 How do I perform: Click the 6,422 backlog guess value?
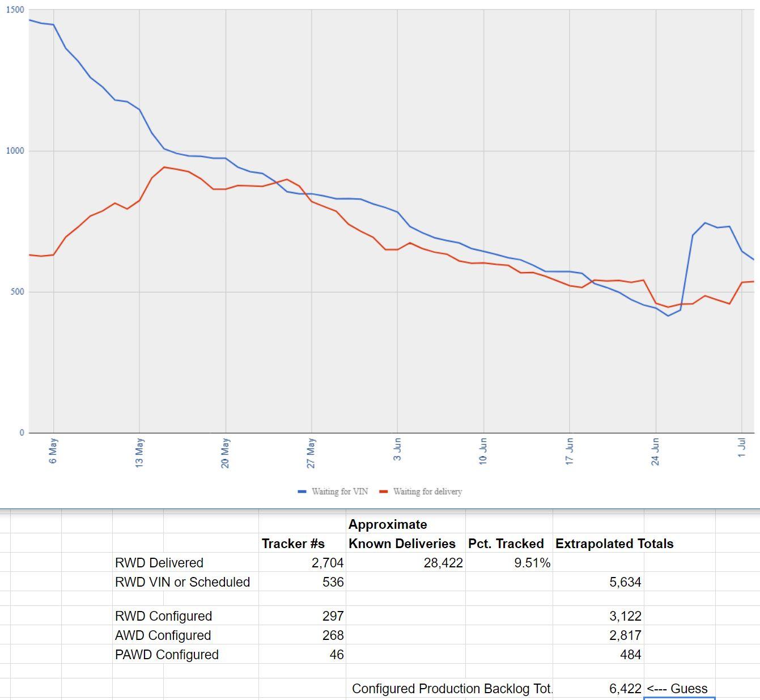(x=625, y=689)
